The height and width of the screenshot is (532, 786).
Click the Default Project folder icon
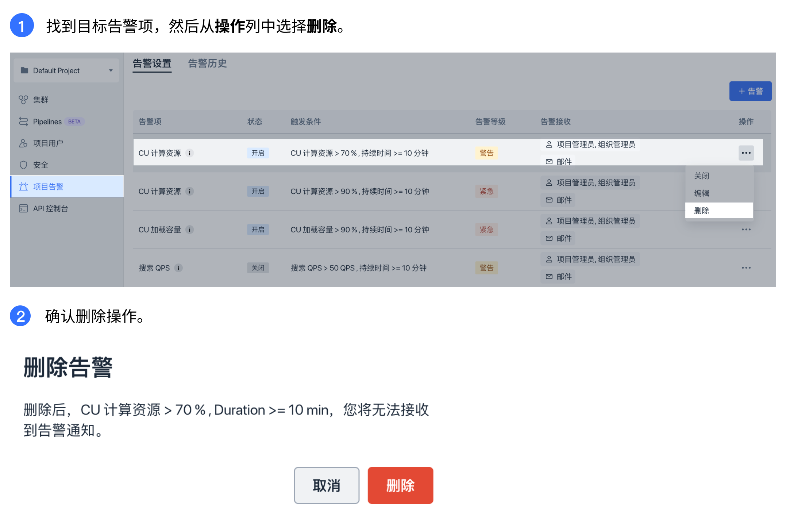24,70
